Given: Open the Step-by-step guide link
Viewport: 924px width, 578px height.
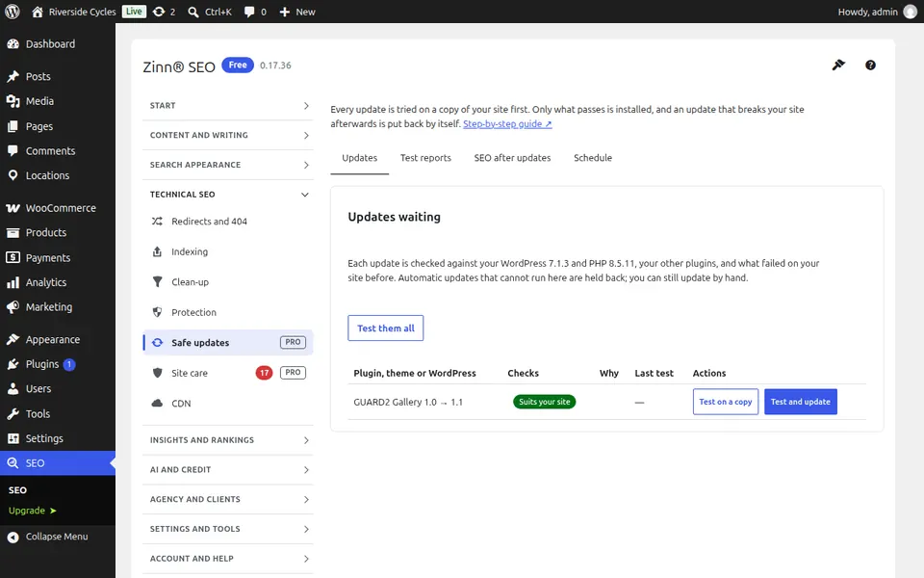Looking at the screenshot, I should coord(507,124).
